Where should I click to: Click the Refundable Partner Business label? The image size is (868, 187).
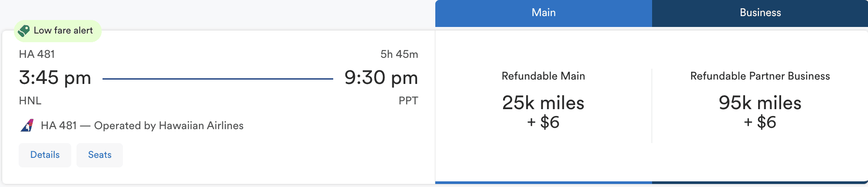760,76
